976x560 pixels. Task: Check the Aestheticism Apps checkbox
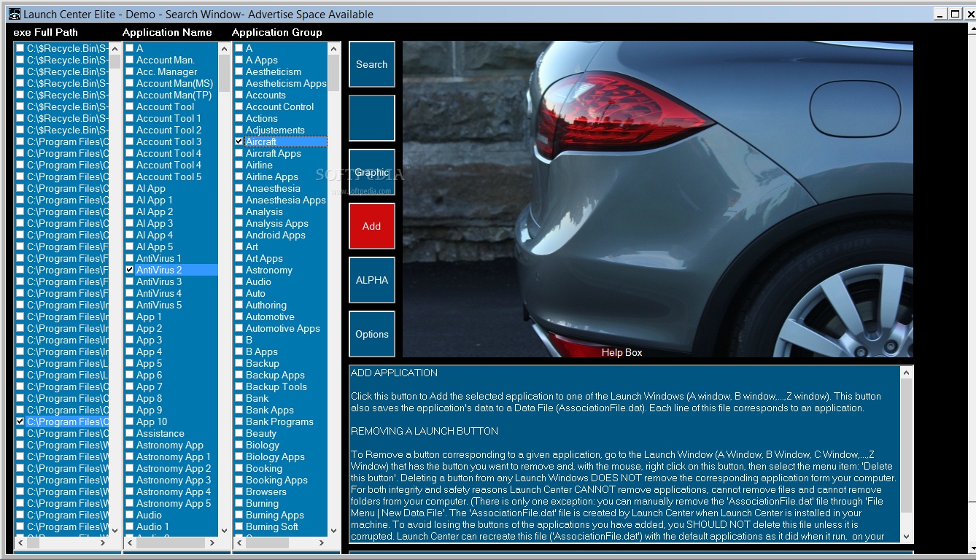tap(239, 83)
